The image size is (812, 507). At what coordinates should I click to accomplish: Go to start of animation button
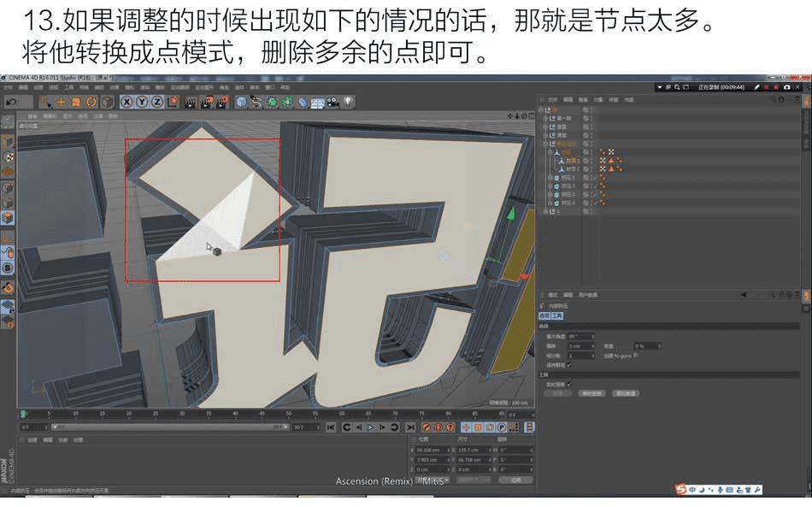(331, 427)
